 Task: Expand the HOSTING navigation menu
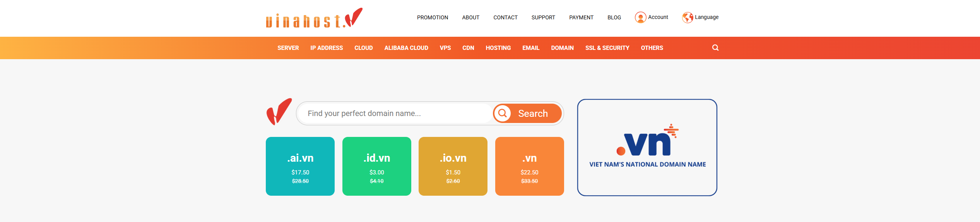pyautogui.click(x=498, y=48)
